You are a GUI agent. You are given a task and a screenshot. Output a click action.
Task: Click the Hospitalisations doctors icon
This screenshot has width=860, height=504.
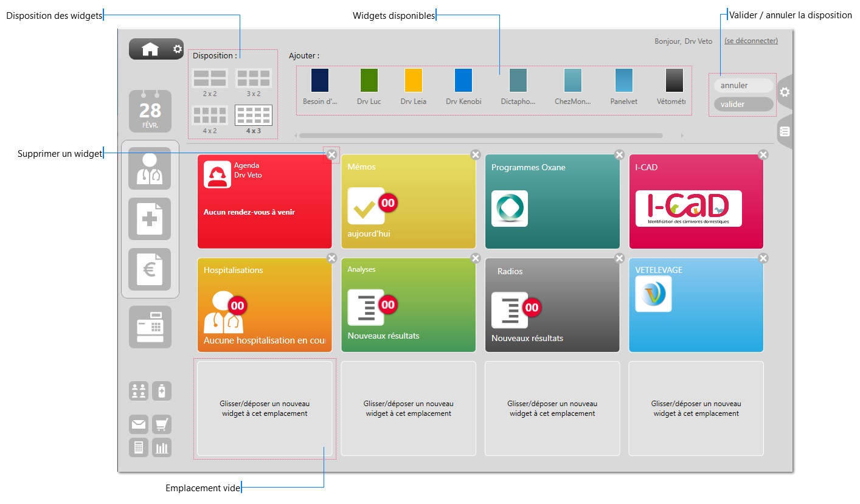click(224, 312)
